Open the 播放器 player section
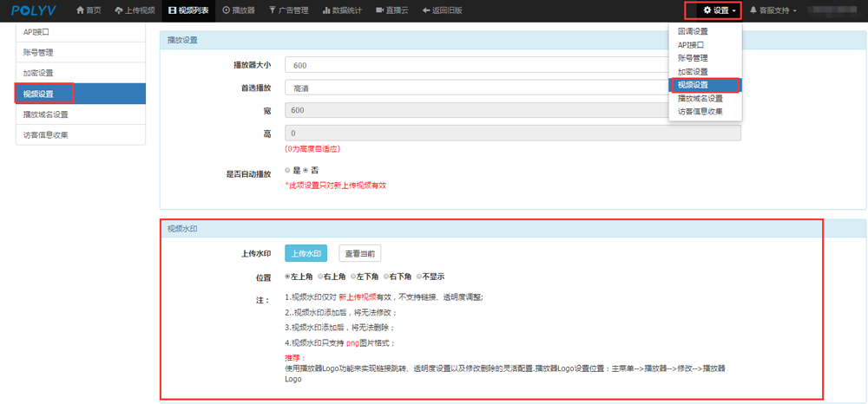This screenshot has width=868, height=404. (238, 10)
